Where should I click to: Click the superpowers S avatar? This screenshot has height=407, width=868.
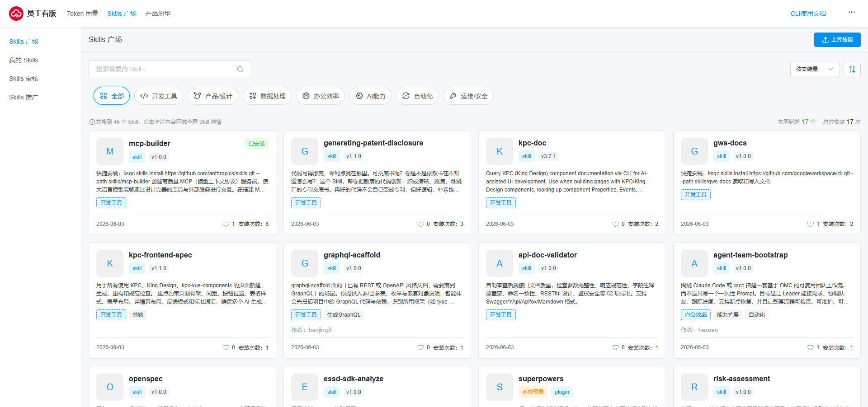click(x=500, y=387)
